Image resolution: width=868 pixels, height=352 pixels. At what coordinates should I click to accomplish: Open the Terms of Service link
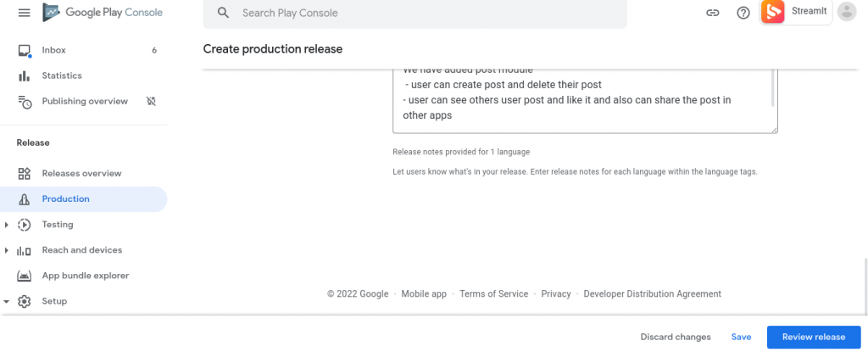point(493,294)
